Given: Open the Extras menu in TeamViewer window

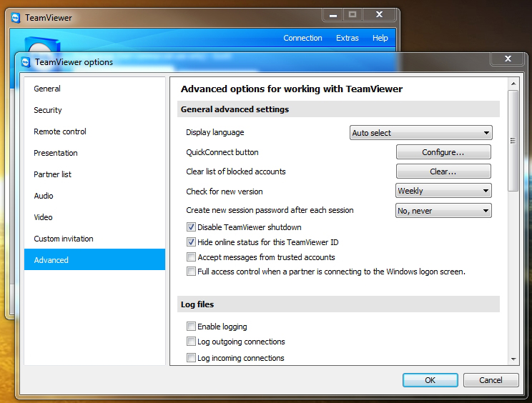Looking at the screenshot, I should pyautogui.click(x=347, y=38).
